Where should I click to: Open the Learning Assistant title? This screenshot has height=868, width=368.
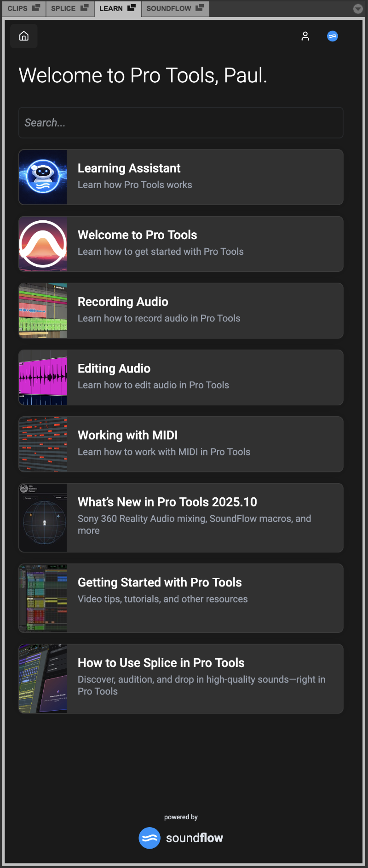point(129,168)
